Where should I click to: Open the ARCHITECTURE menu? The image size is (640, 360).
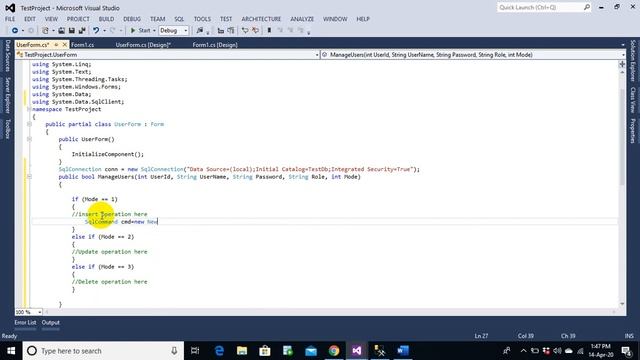point(261,19)
